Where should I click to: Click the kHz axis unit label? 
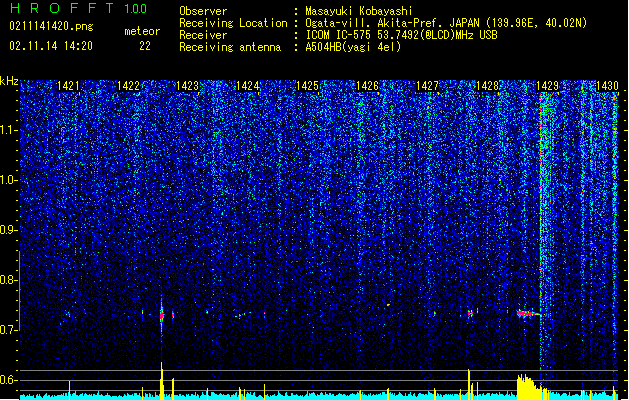(x=9, y=81)
